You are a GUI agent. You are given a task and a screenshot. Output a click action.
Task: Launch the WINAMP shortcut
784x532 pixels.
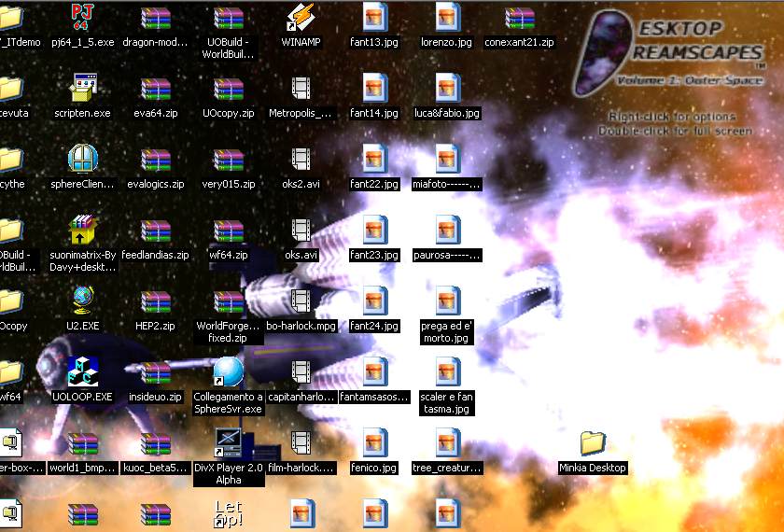301,18
